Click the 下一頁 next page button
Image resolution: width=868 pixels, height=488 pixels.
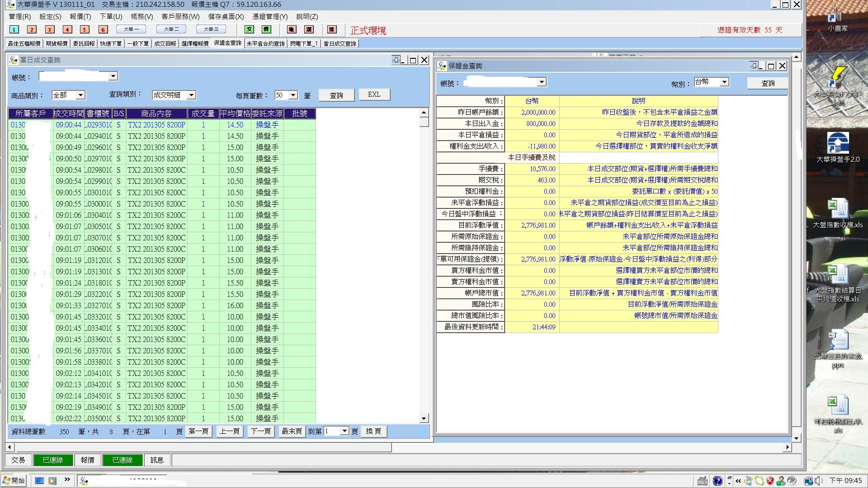[261, 431]
